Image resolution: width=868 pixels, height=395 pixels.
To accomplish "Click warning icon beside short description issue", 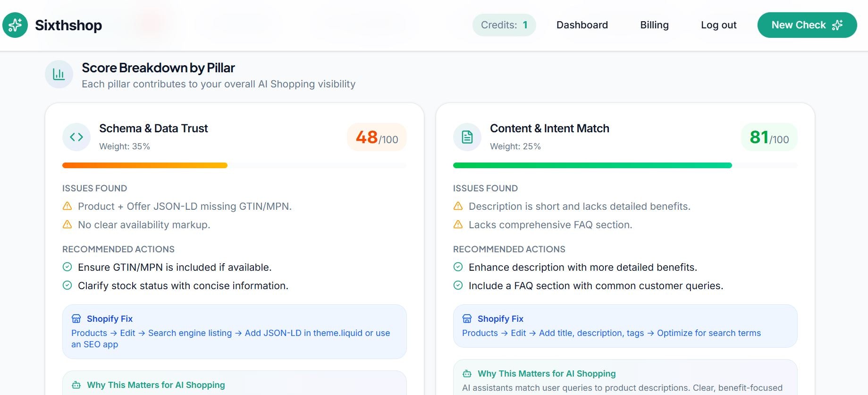I will (458, 206).
